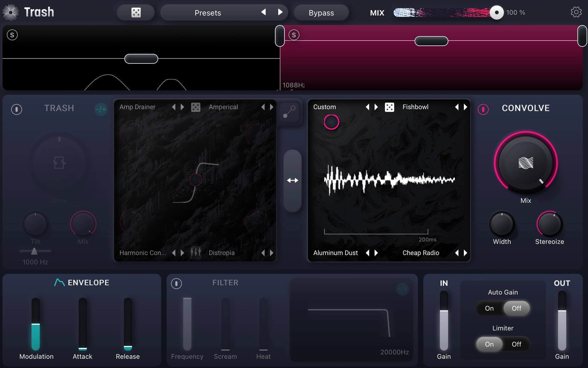Solo the right band with S icon

coord(294,35)
